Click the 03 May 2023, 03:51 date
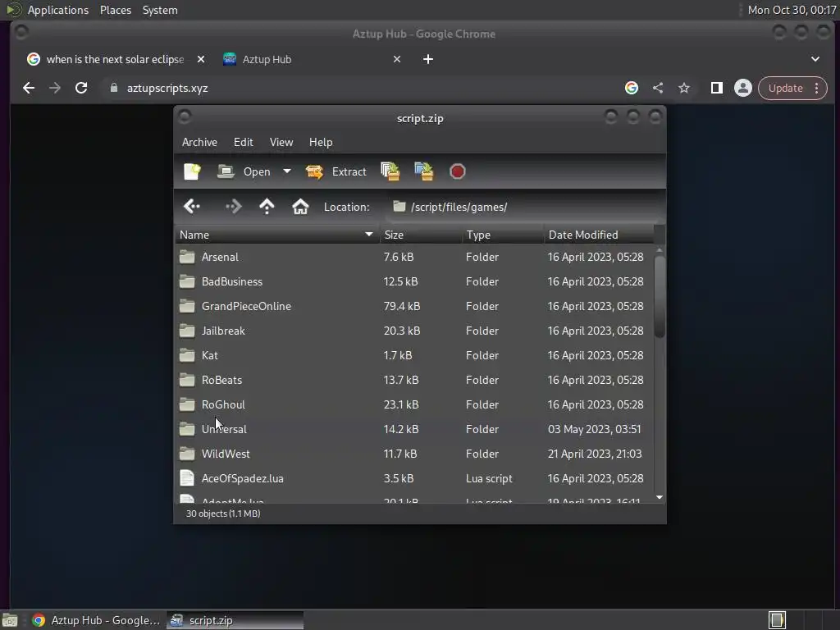This screenshot has width=840, height=630. click(594, 430)
